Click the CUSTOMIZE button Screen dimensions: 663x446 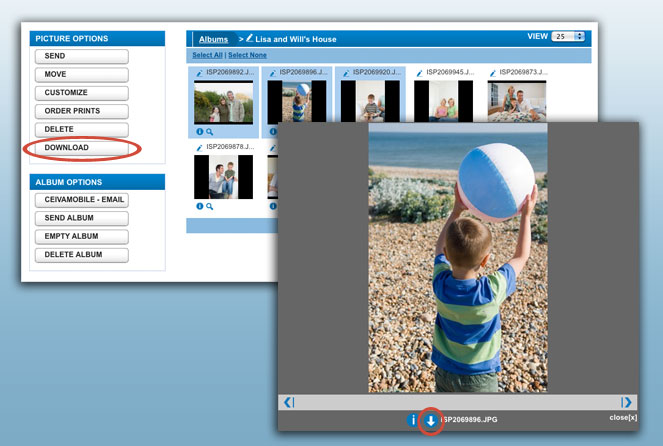[82, 93]
